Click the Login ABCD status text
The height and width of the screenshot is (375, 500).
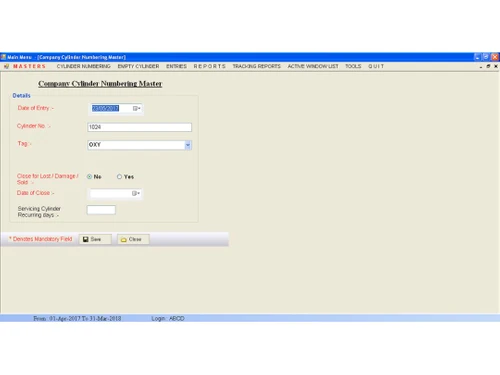click(x=168, y=319)
